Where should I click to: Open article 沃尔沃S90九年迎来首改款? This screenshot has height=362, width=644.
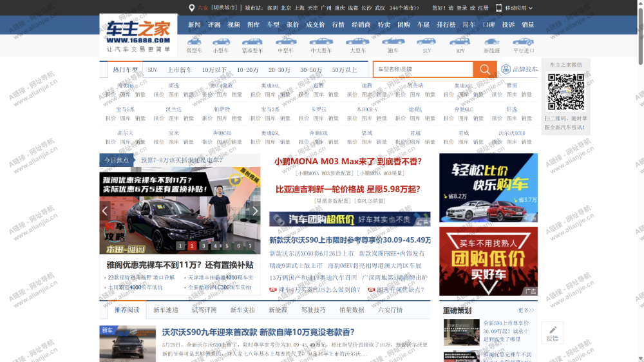point(258,332)
